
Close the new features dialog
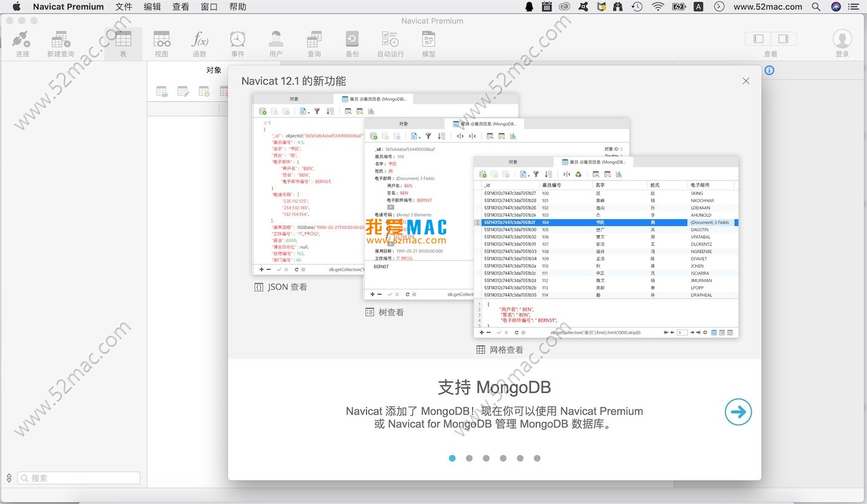[x=746, y=81]
